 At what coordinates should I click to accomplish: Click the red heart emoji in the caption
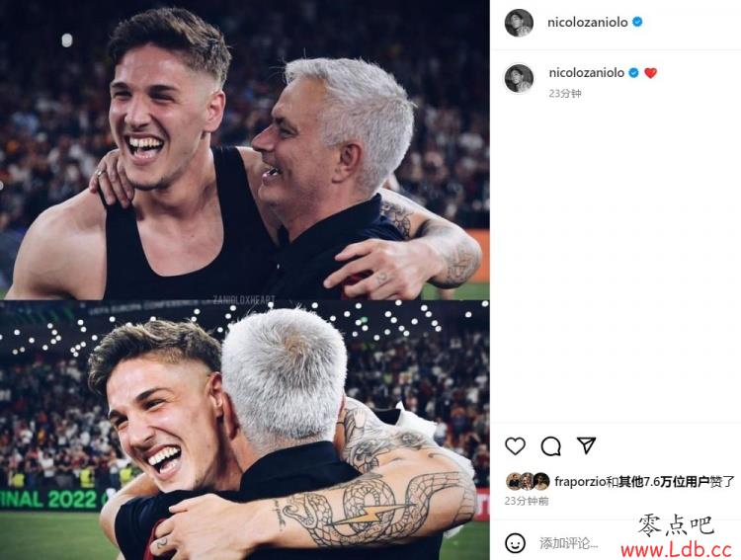pyautogui.click(x=651, y=73)
